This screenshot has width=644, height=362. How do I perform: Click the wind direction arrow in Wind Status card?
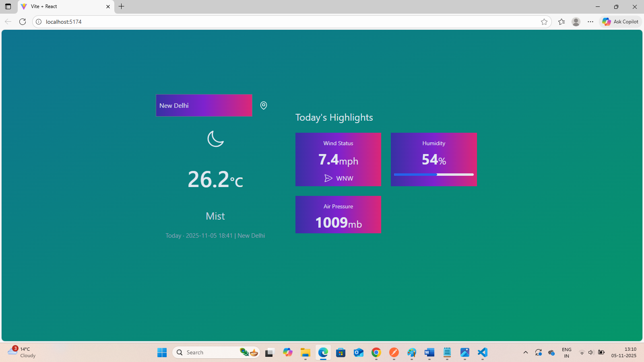pos(328,178)
